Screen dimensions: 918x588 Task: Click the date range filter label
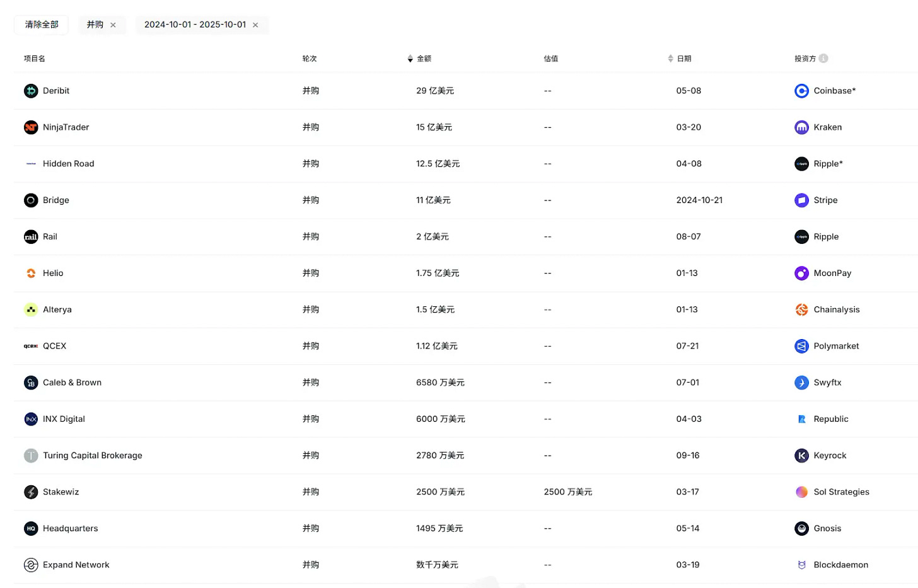click(x=195, y=25)
